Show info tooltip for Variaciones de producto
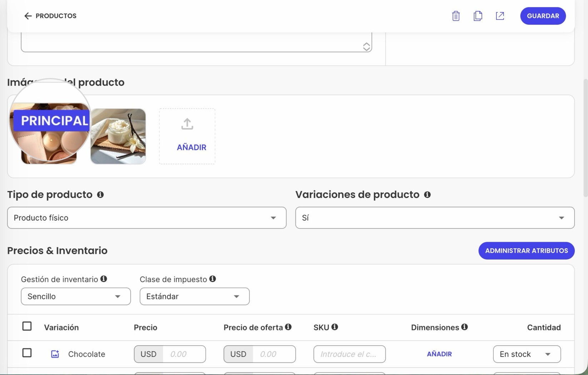Viewport: 588px width, 375px height. tap(427, 195)
